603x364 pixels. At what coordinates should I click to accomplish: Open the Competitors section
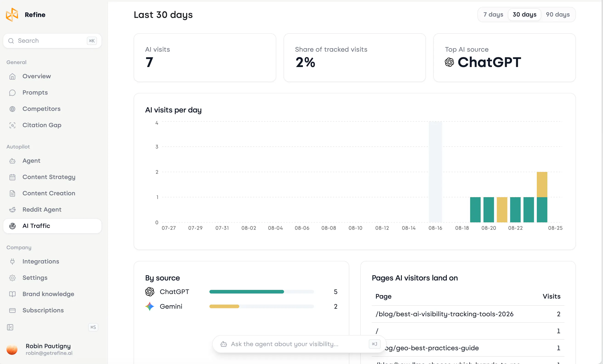point(52,109)
